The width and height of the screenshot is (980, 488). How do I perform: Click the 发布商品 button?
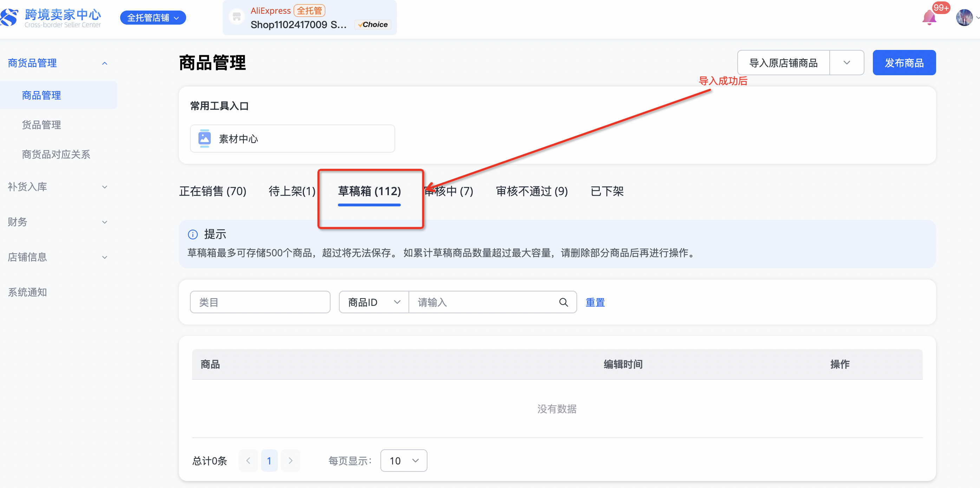pyautogui.click(x=904, y=63)
